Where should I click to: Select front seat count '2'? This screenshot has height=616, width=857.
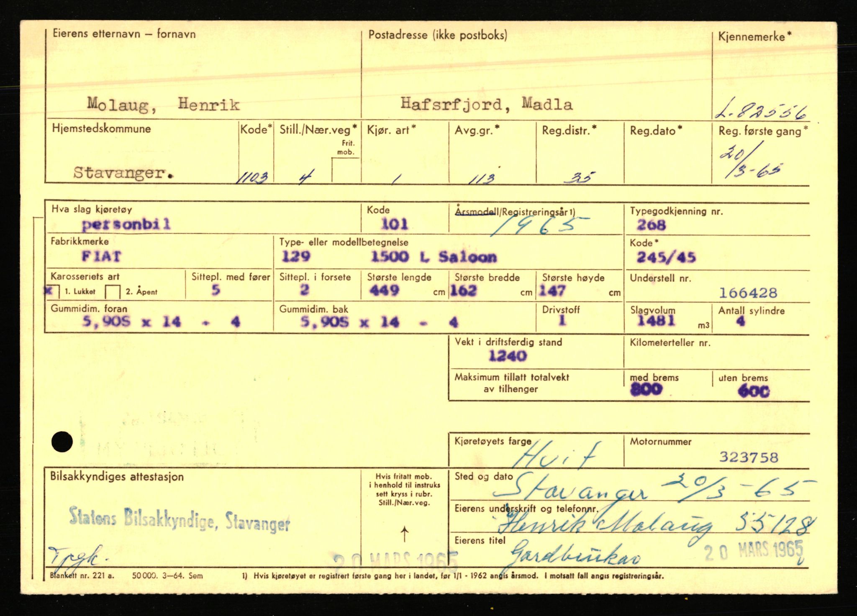click(305, 289)
